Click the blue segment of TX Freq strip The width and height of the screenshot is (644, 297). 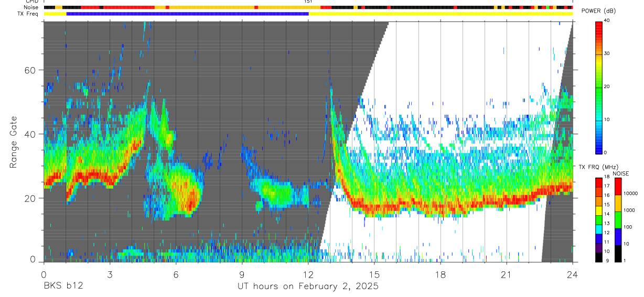[x=187, y=14]
